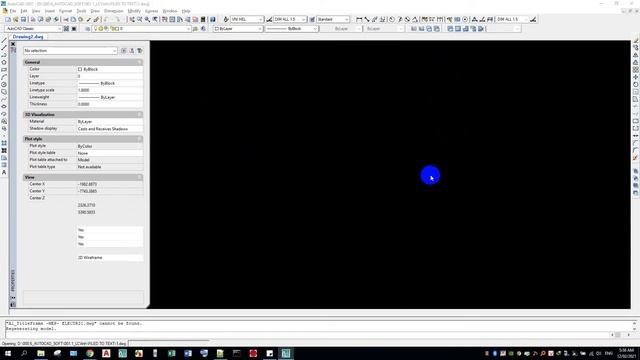Open the ByBlock linetype control dropdown
The height and width of the screenshot is (360, 640).
point(291,29)
